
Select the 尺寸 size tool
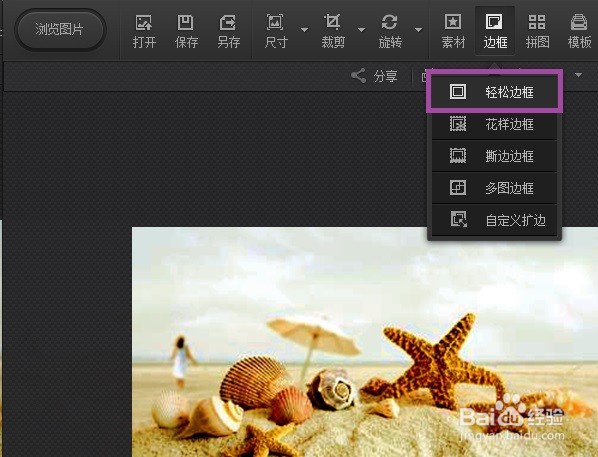click(x=275, y=32)
